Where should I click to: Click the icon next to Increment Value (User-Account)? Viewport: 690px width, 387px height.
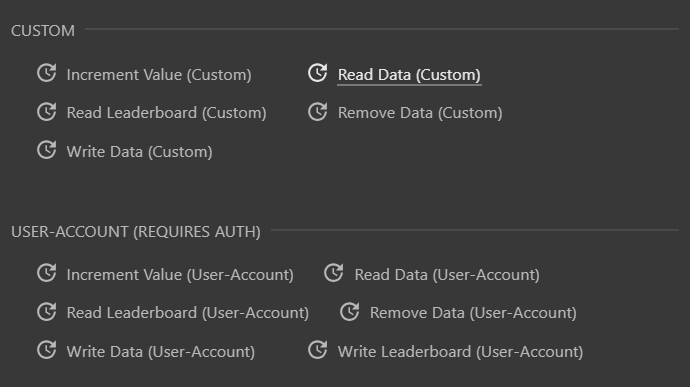(47, 273)
